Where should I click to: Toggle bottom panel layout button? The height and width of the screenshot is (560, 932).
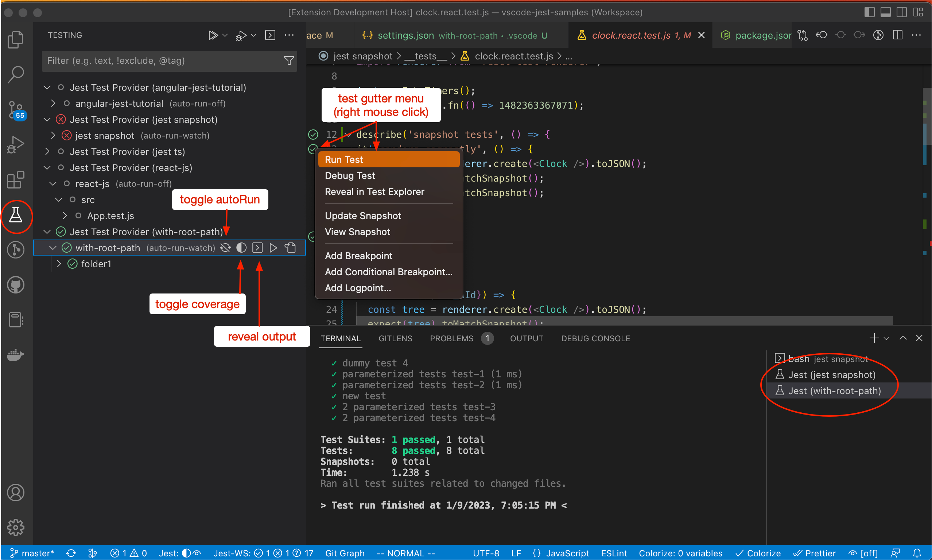tap(886, 12)
